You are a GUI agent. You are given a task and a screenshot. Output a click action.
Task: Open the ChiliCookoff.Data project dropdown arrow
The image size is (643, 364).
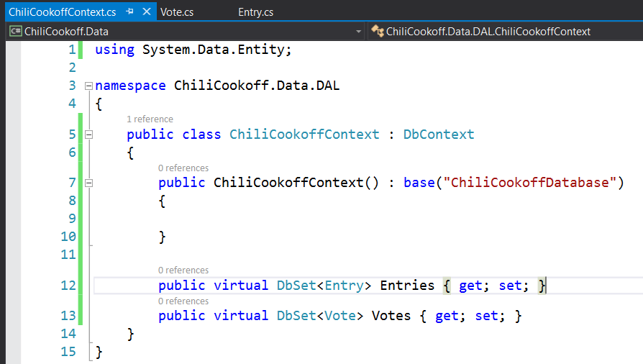[359, 32]
